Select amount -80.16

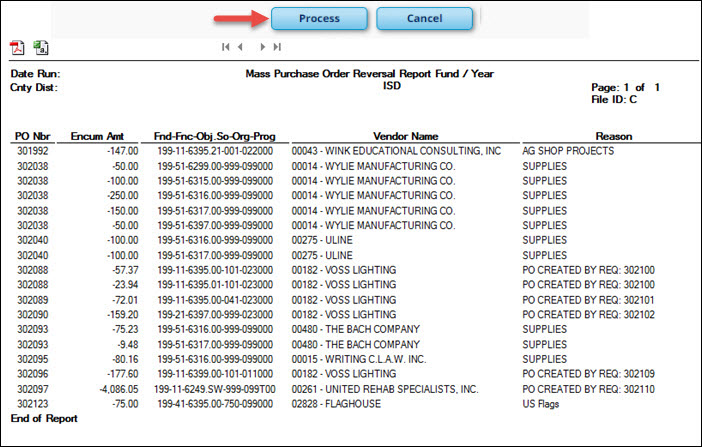coord(125,359)
